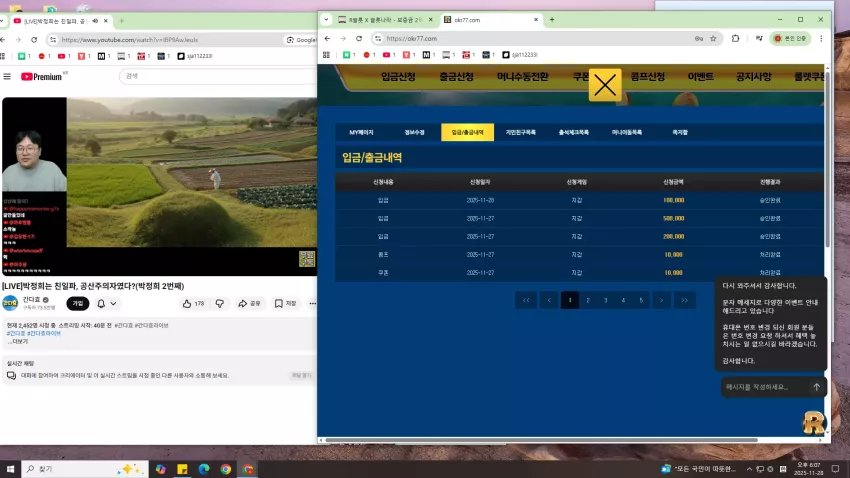Go to page 5 of the history
The image size is (850, 478).
(x=641, y=300)
